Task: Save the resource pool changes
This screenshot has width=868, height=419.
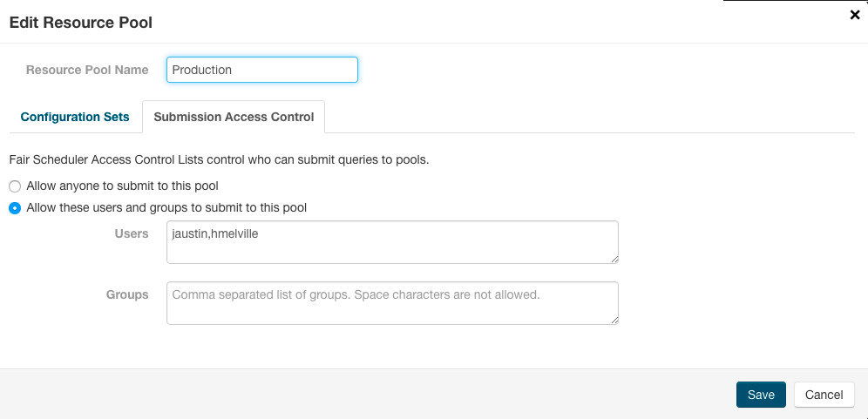Action: coord(761,395)
